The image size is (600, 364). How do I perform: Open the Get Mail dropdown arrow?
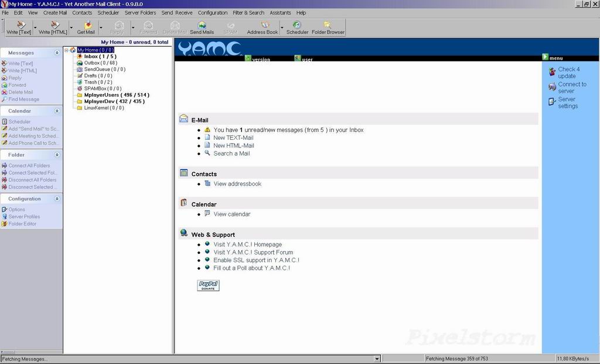pyautogui.click(x=101, y=28)
